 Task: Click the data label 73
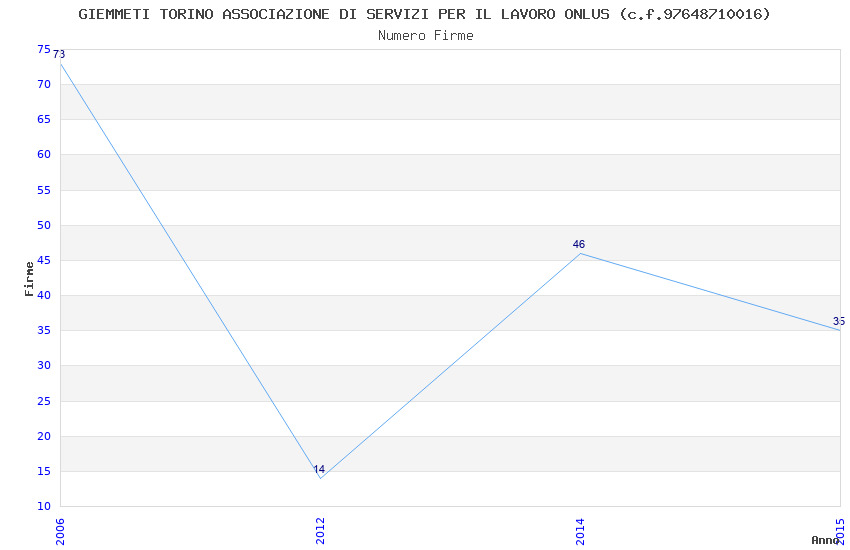59,55
